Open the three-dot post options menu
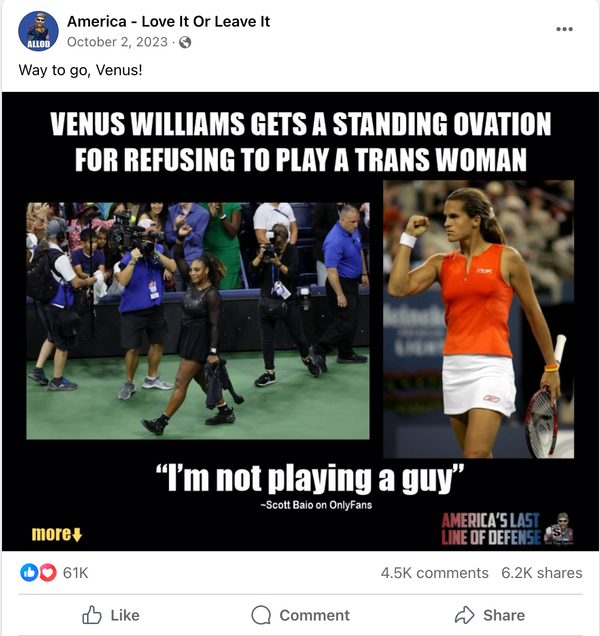Viewport: 600px width, 636px height. point(564,29)
